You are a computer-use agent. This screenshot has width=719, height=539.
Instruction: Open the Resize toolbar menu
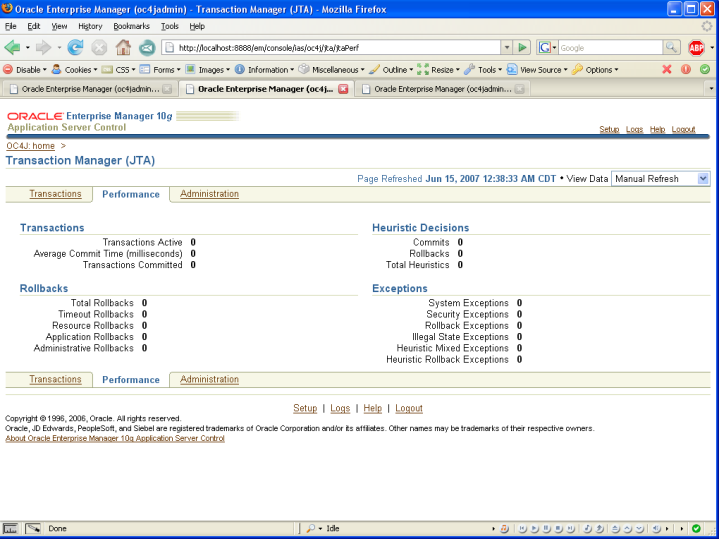pyautogui.click(x=438, y=70)
